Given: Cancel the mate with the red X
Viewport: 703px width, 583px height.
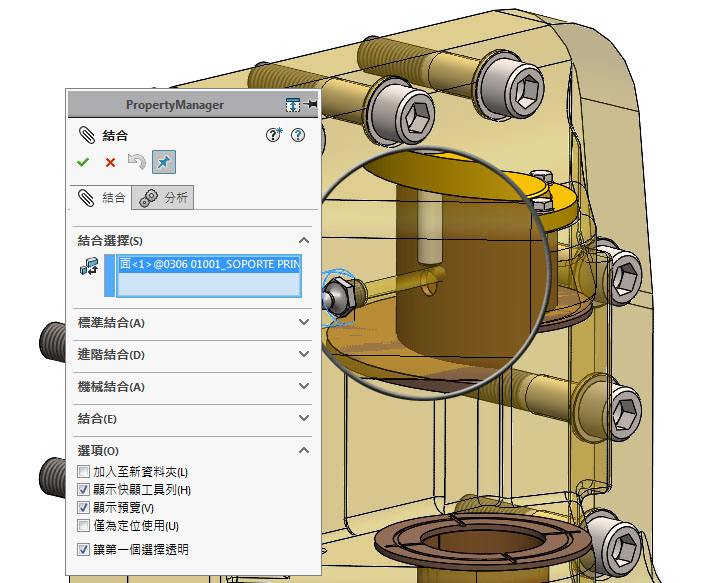Looking at the screenshot, I should pos(110,162).
